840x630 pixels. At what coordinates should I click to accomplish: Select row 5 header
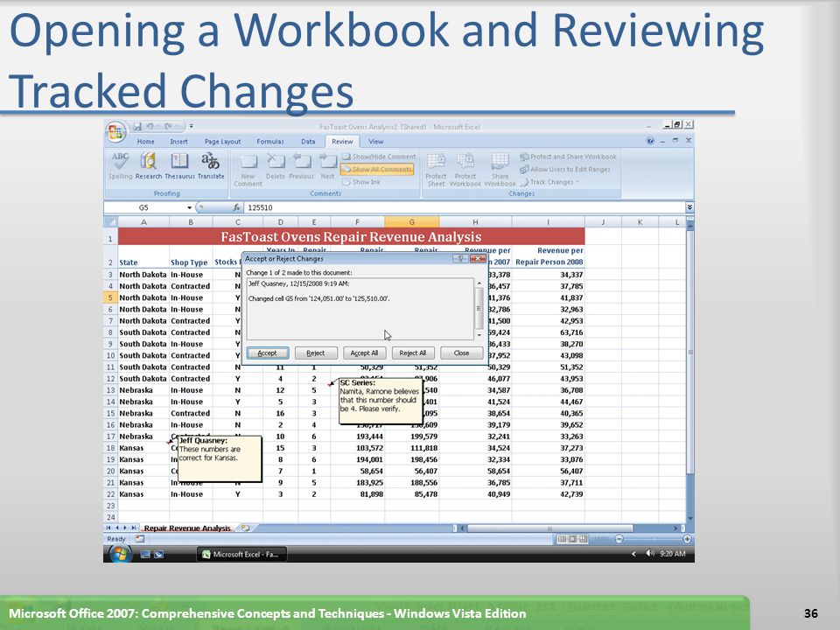click(x=110, y=297)
